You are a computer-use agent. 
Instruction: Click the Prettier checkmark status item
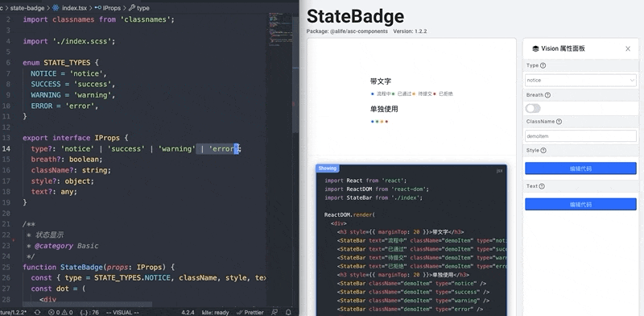click(x=250, y=312)
